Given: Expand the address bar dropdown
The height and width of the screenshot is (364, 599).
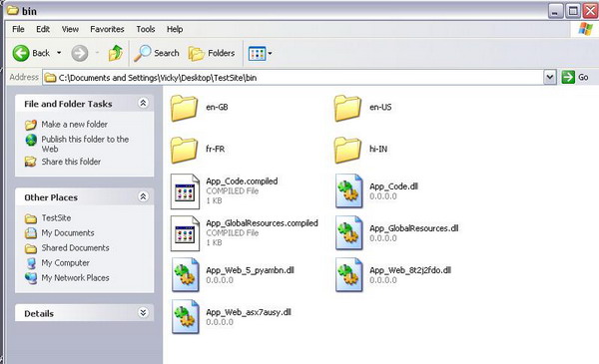Looking at the screenshot, I should pyautogui.click(x=550, y=77).
